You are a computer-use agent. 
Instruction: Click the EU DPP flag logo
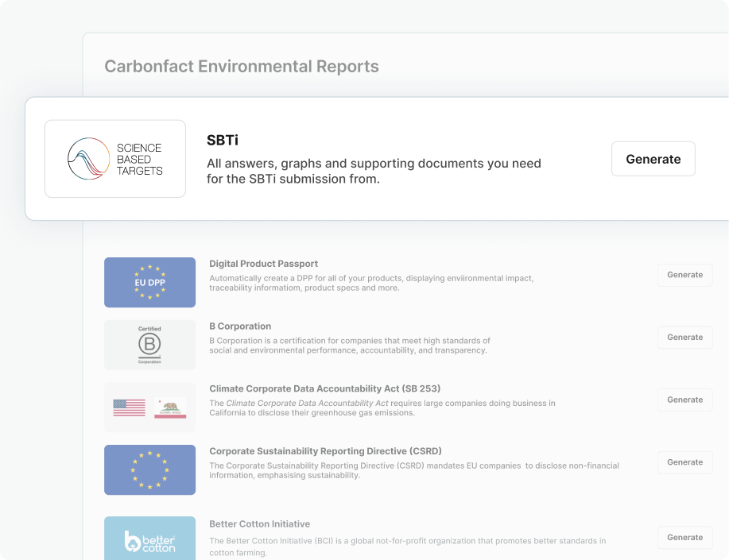pyautogui.click(x=149, y=282)
